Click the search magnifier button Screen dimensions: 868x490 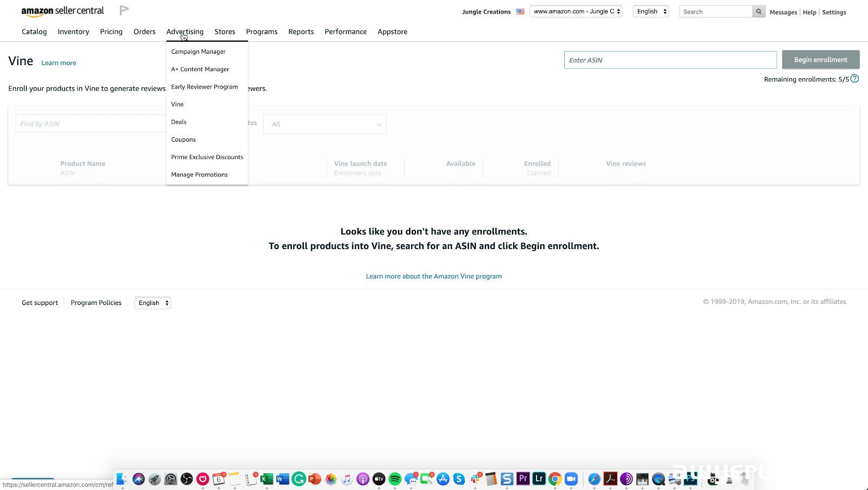(x=758, y=11)
